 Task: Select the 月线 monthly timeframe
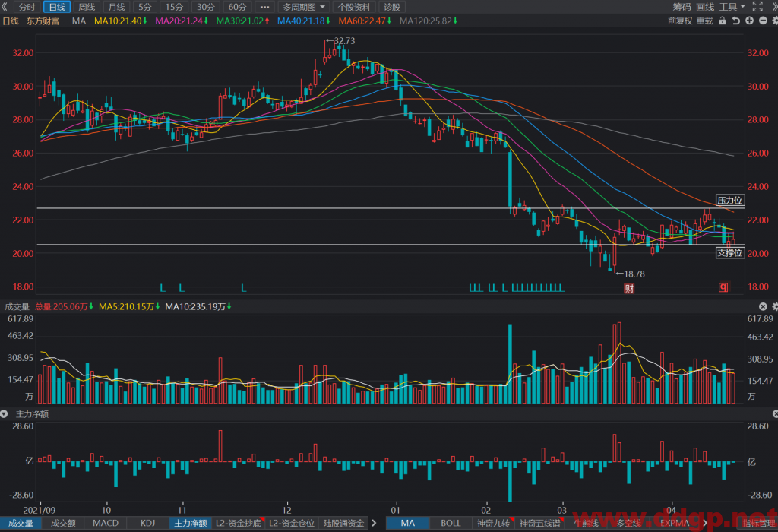(x=116, y=7)
